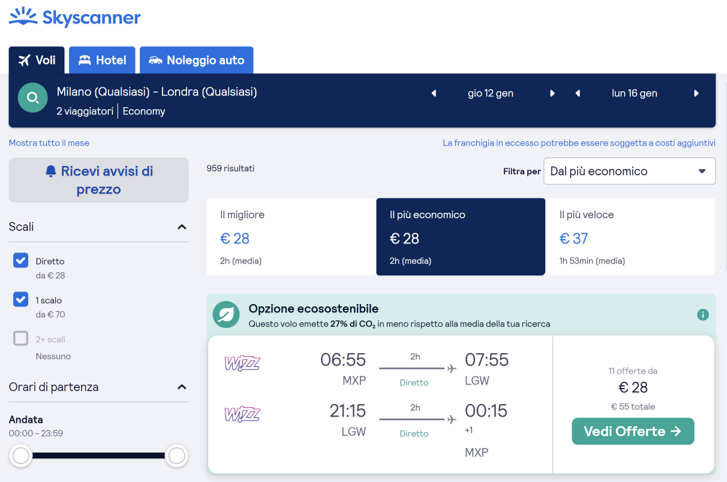Open Mostra tutto il mese link

tap(49, 143)
